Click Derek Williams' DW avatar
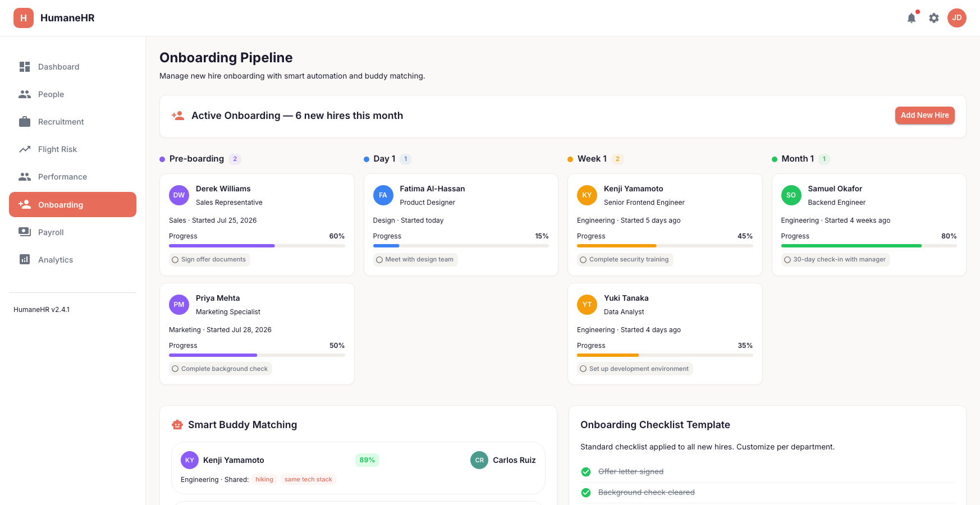This screenshot has height=505, width=980. tap(179, 195)
